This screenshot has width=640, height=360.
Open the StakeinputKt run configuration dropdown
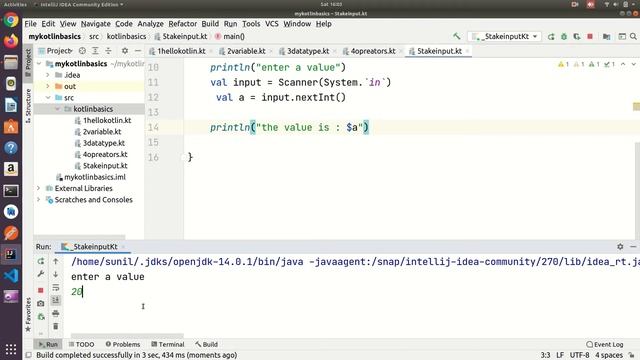(x=505, y=36)
